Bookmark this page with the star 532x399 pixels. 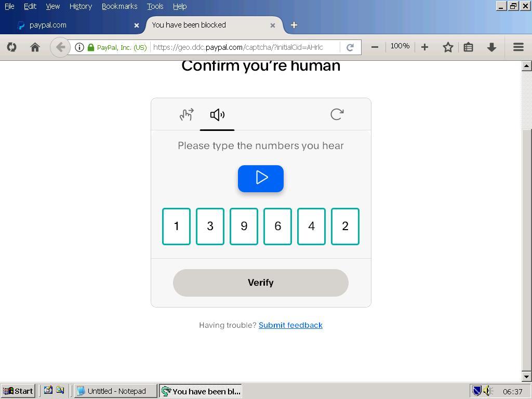click(x=448, y=47)
